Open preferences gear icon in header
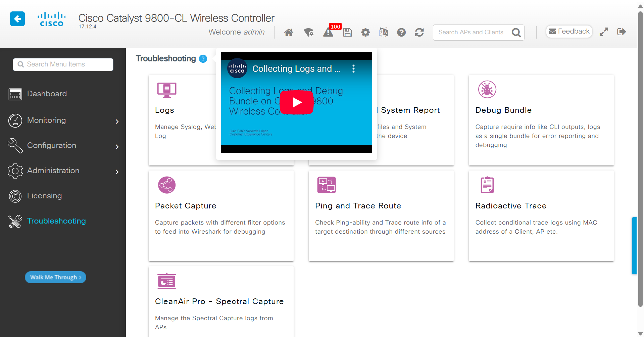644x337 pixels. (x=365, y=32)
